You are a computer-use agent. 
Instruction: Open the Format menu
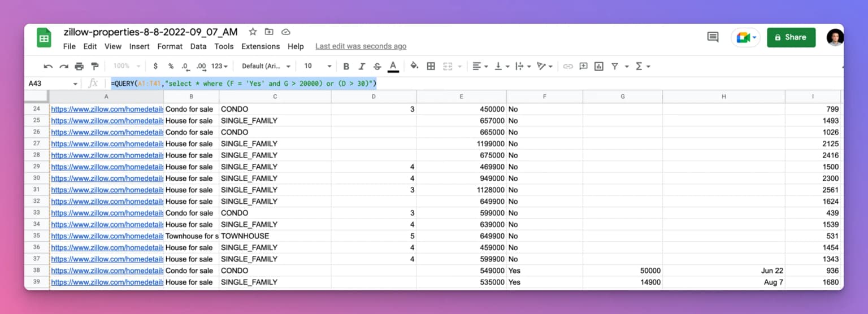click(x=170, y=46)
